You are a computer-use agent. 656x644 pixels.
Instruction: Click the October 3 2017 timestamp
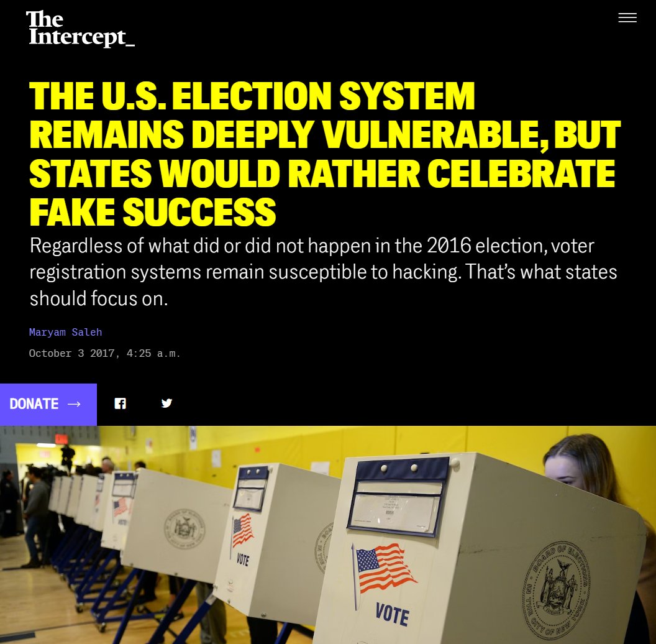[x=104, y=354]
